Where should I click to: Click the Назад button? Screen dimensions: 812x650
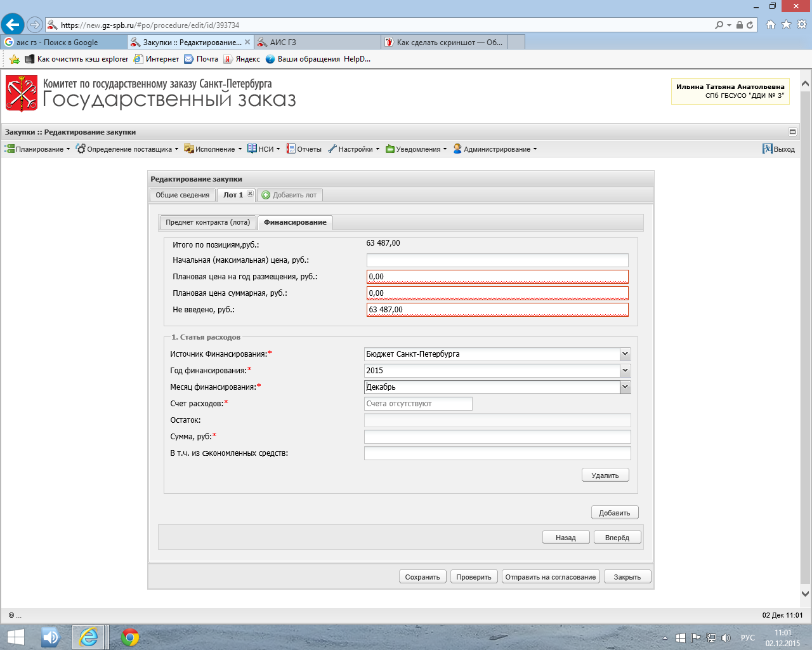pos(566,538)
